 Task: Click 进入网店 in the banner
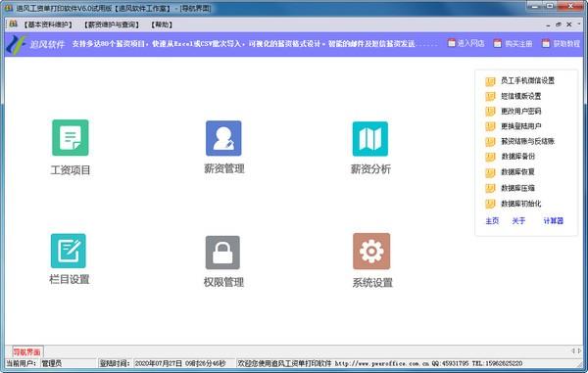click(x=465, y=43)
